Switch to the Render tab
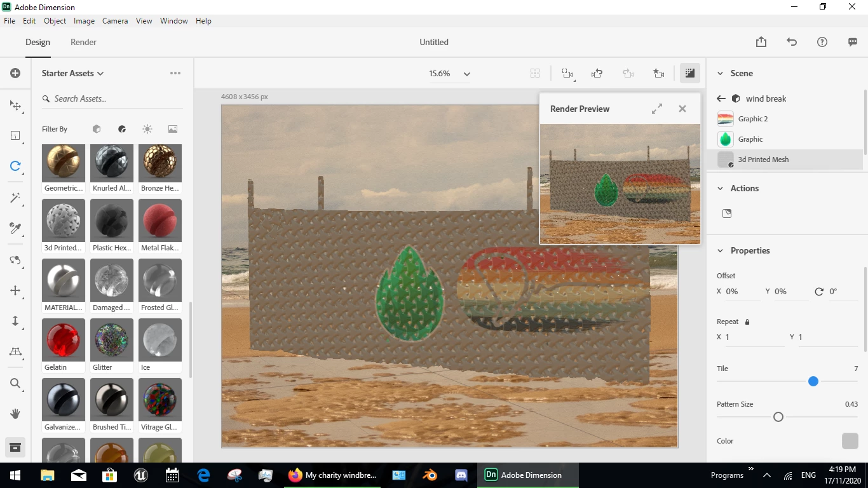 [83, 42]
